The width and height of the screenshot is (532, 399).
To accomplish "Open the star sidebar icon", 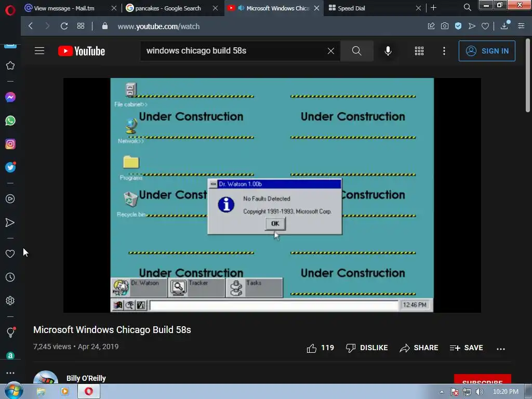I will 10,65.
